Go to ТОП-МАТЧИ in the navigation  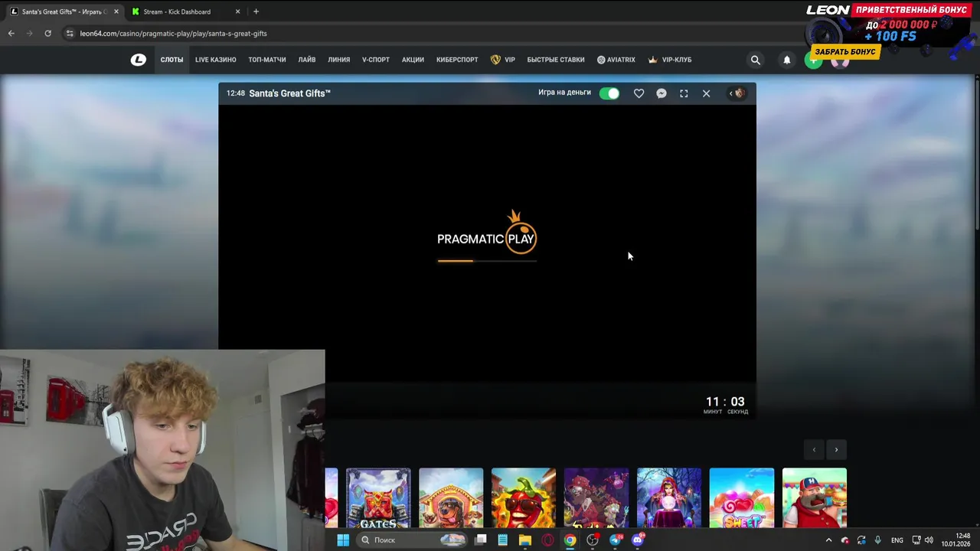pos(267,60)
